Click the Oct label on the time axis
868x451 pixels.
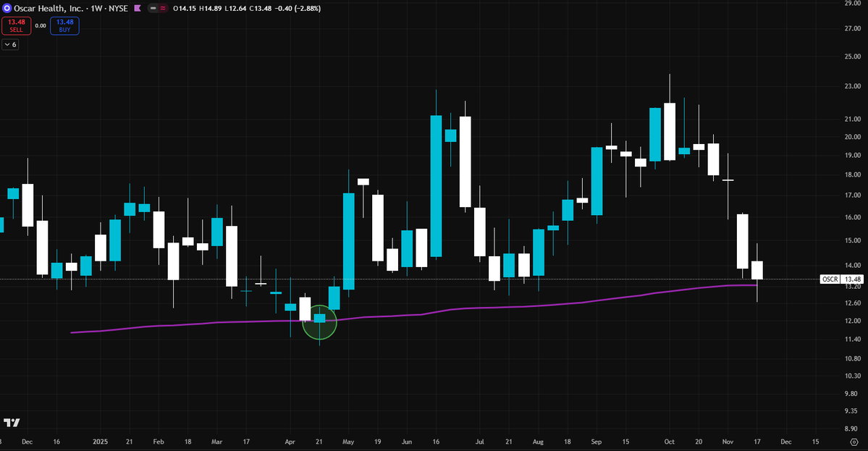click(x=669, y=442)
